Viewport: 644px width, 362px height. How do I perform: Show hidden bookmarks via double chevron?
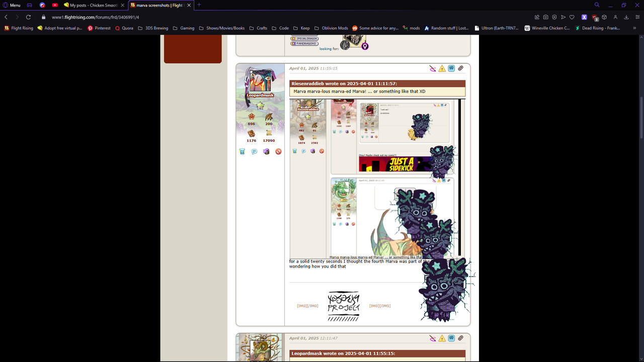point(634,28)
